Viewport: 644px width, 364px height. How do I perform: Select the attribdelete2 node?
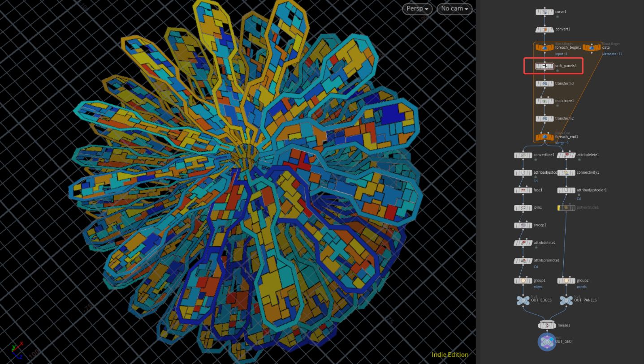(523, 243)
